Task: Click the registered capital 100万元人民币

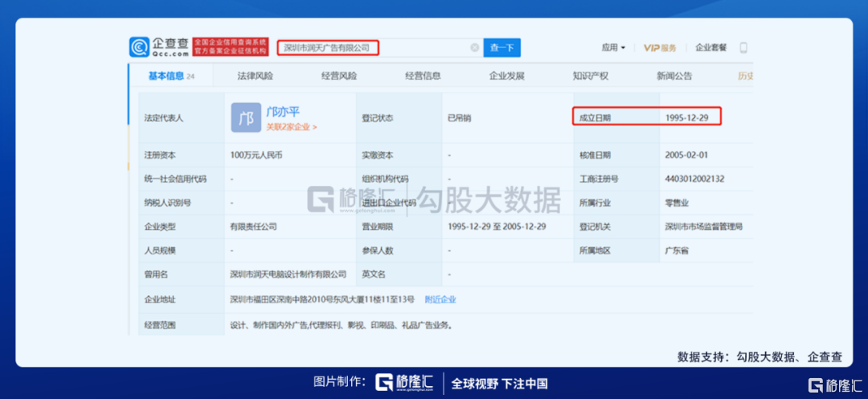Action: tap(256, 155)
